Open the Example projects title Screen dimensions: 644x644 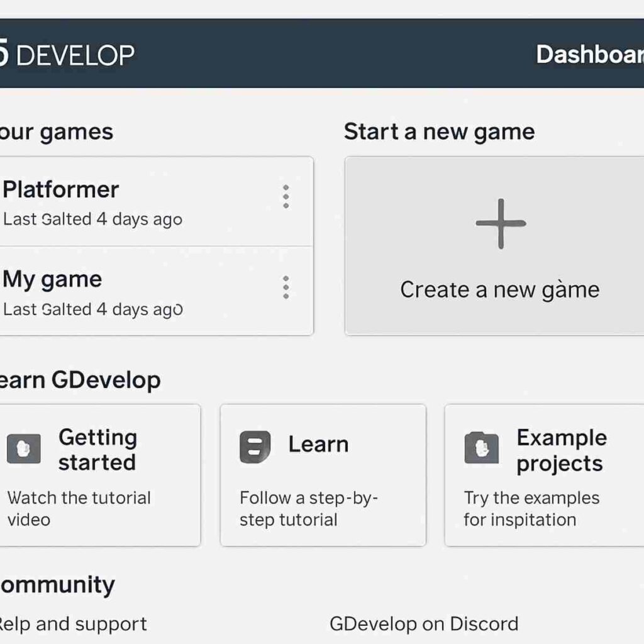coord(562,451)
